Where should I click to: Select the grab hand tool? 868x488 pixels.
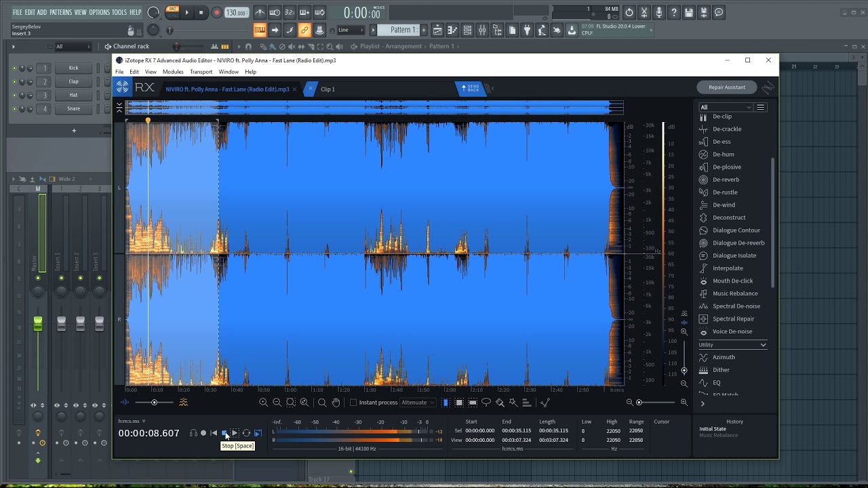pyautogui.click(x=336, y=403)
